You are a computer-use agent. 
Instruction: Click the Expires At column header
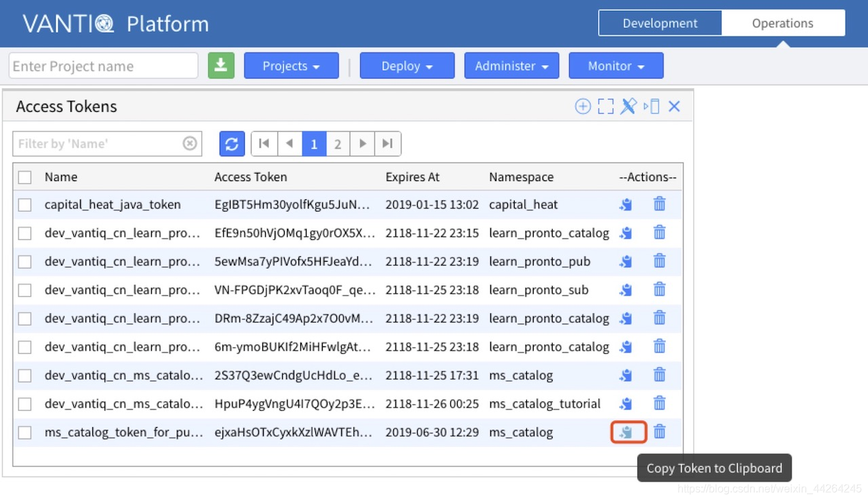point(413,177)
